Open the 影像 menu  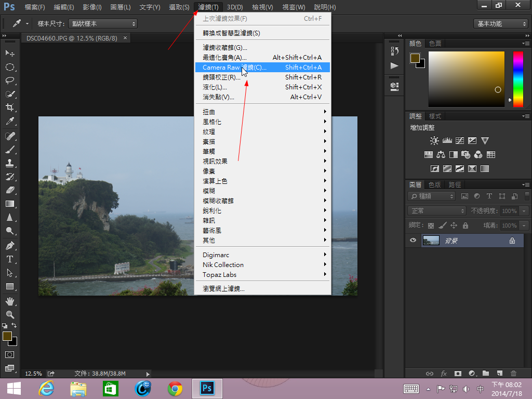click(92, 7)
